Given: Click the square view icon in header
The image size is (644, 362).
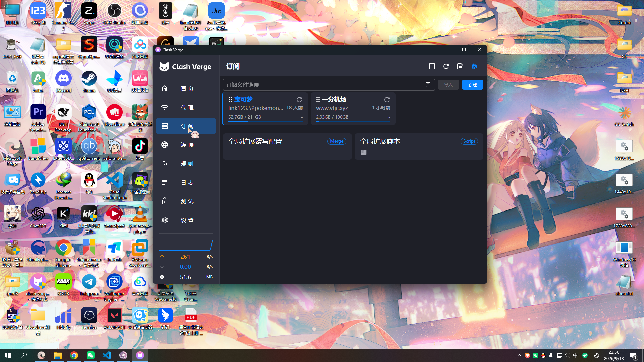Looking at the screenshot, I should click(x=432, y=66).
